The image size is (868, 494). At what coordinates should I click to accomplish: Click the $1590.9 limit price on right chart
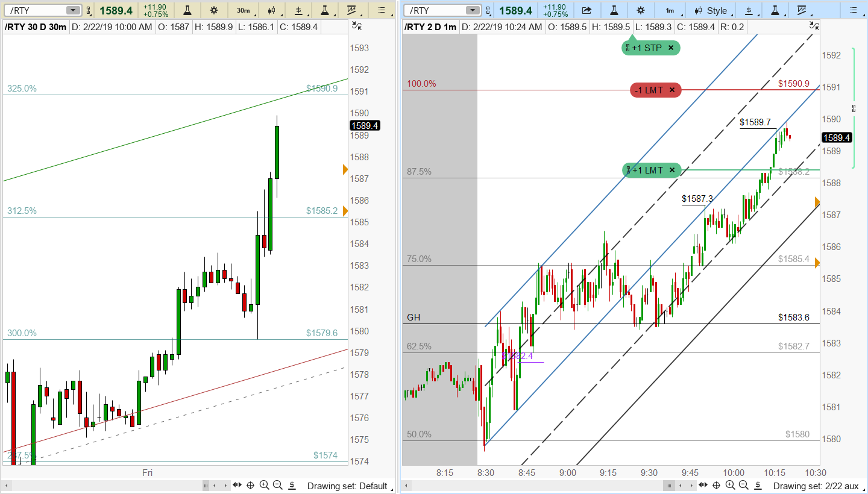click(794, 84)
